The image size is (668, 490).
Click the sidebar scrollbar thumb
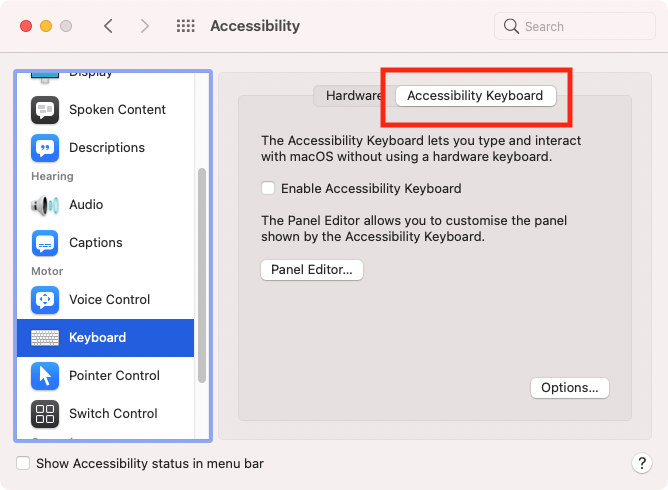[x=202, y=275]
